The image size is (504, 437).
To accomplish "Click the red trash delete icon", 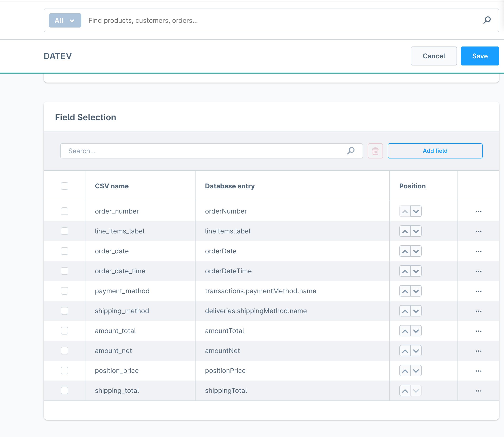I will 375,151.
